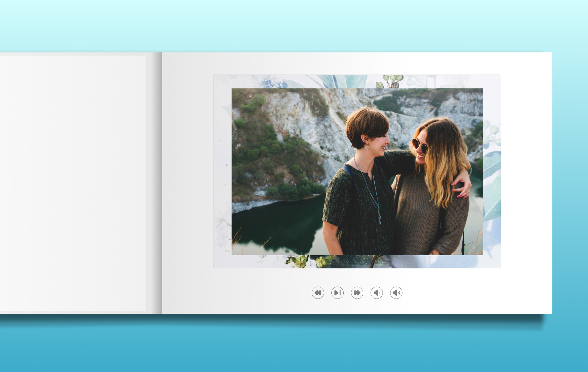Lower volume with the volume-down speaker icon

tap(377, 293)
